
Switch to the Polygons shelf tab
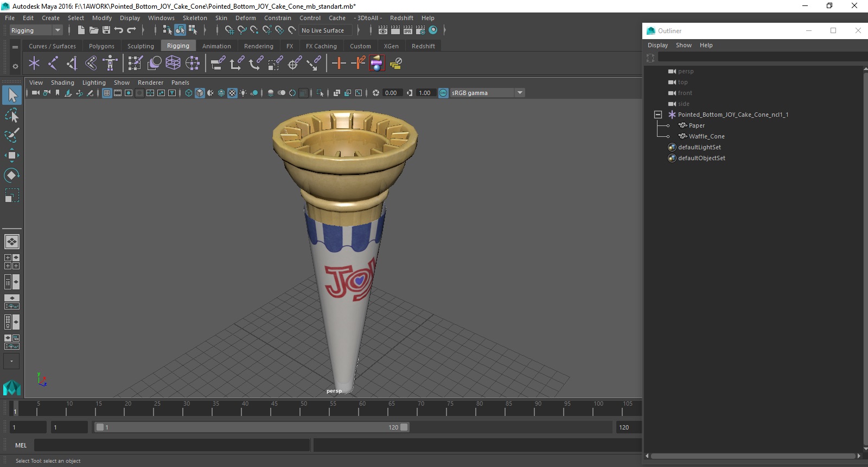(101, 46)
